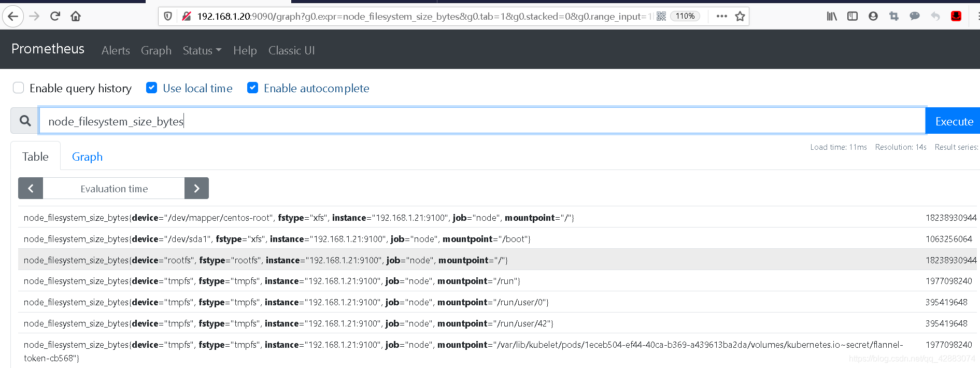Click the Prometheus brand link
This screenshot has width=980, height=368.
(x=48, y=49)
